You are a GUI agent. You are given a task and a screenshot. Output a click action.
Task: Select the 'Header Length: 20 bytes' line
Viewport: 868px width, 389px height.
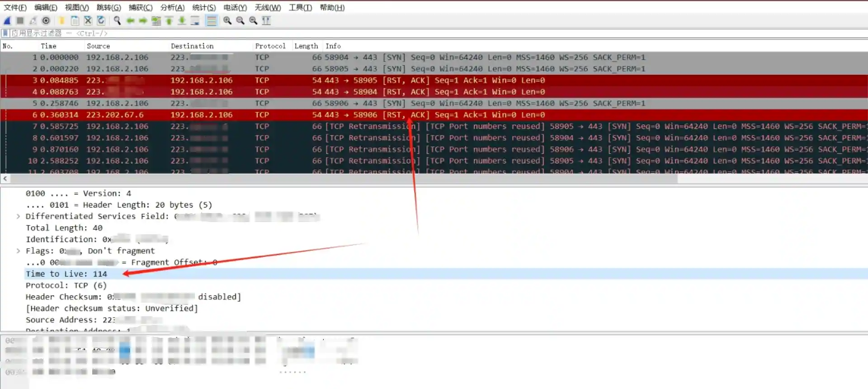[119, 205]
